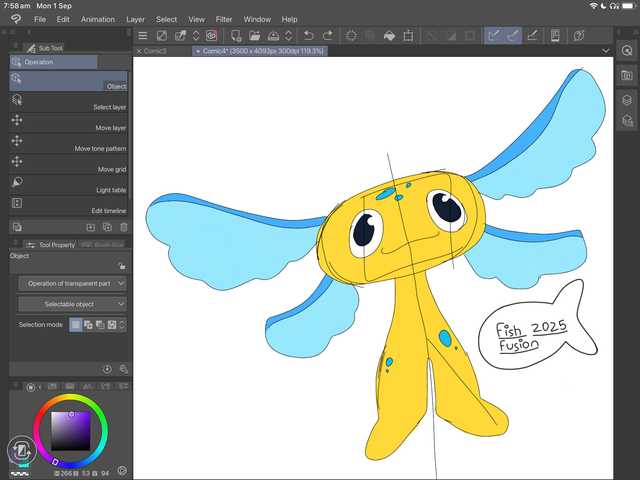Image resolution: width=640 pixels, height=480 pixels.
Task: Choose the Light table sub tool
Action: [x=68, y=186]
